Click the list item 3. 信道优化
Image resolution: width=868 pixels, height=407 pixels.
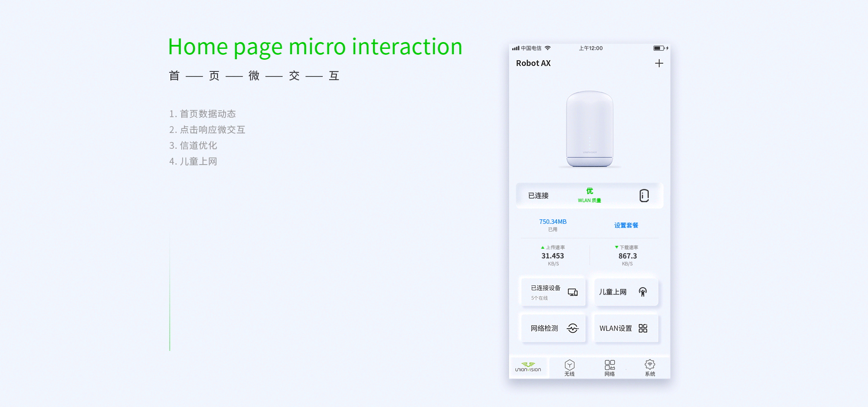point(193,146)
